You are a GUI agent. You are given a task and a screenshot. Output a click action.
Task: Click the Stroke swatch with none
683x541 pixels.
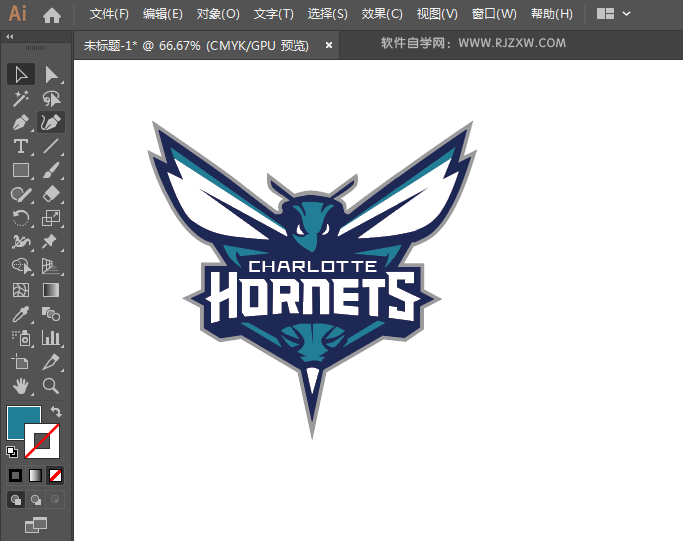tap(42, 441)
